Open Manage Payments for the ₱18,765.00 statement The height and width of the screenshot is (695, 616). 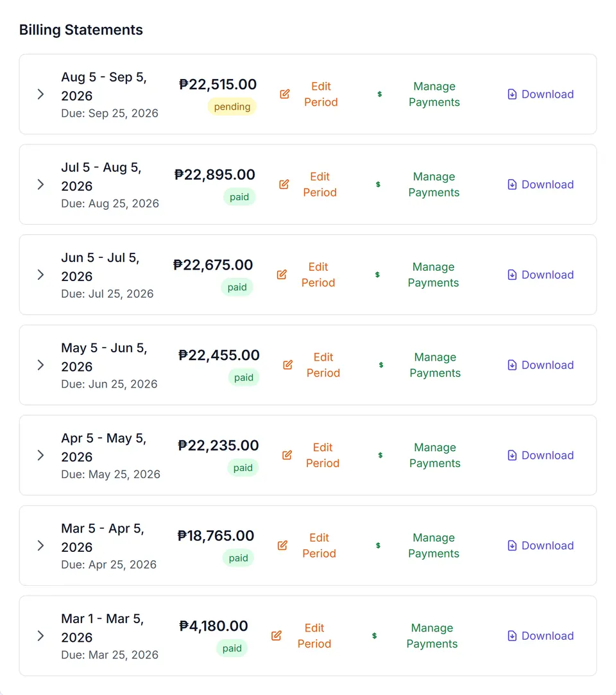point(433,545)
